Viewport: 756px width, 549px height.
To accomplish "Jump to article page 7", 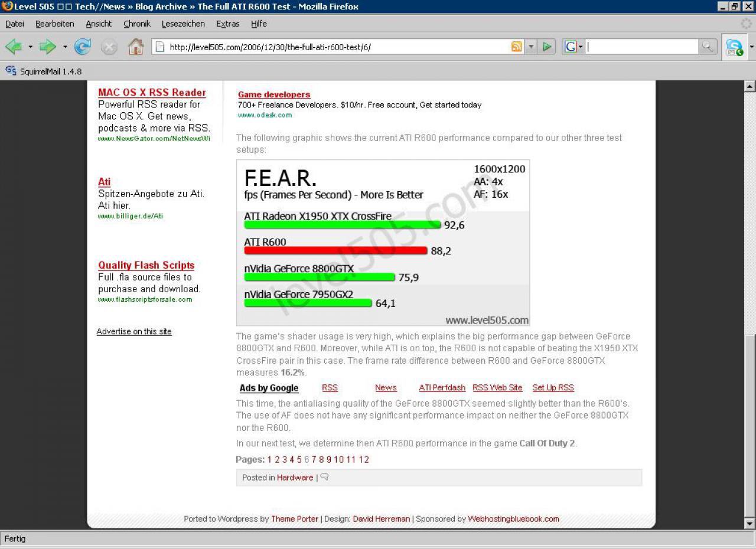I will [x=314, y=459].
